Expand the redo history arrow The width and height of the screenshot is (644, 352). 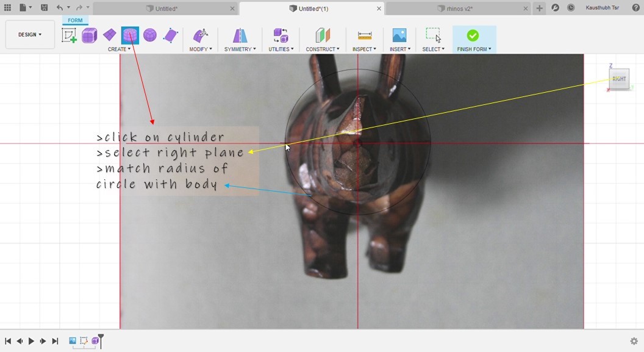pos(87,8)
